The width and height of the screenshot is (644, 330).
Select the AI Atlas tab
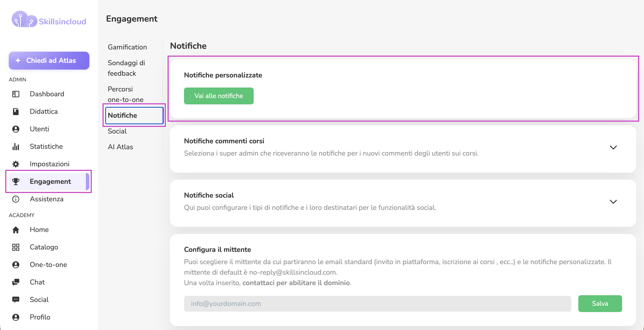click(x=120, y=147)
